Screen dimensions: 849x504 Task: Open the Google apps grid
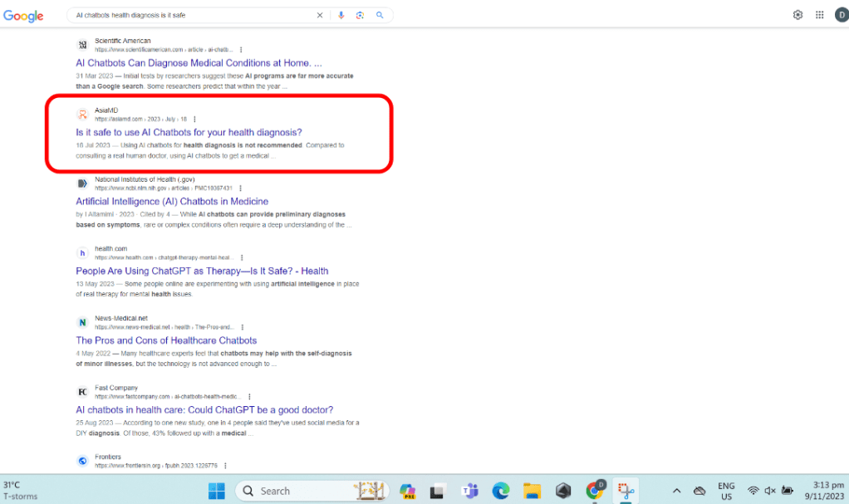[x=819, y=15]
